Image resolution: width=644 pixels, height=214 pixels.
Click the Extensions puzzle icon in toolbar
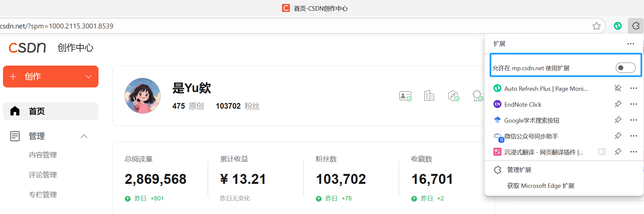635,26
